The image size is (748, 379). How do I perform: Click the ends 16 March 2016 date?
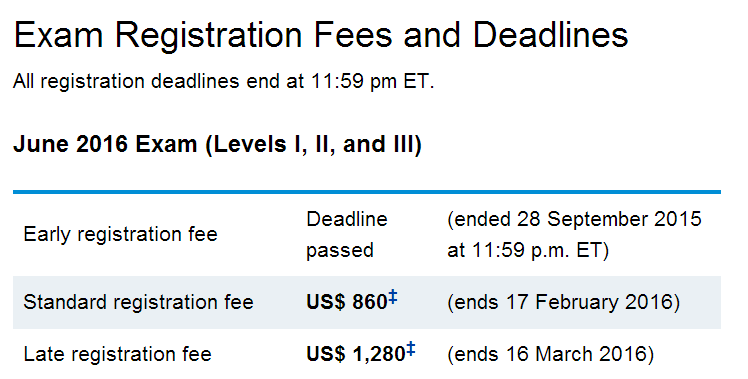551,354
